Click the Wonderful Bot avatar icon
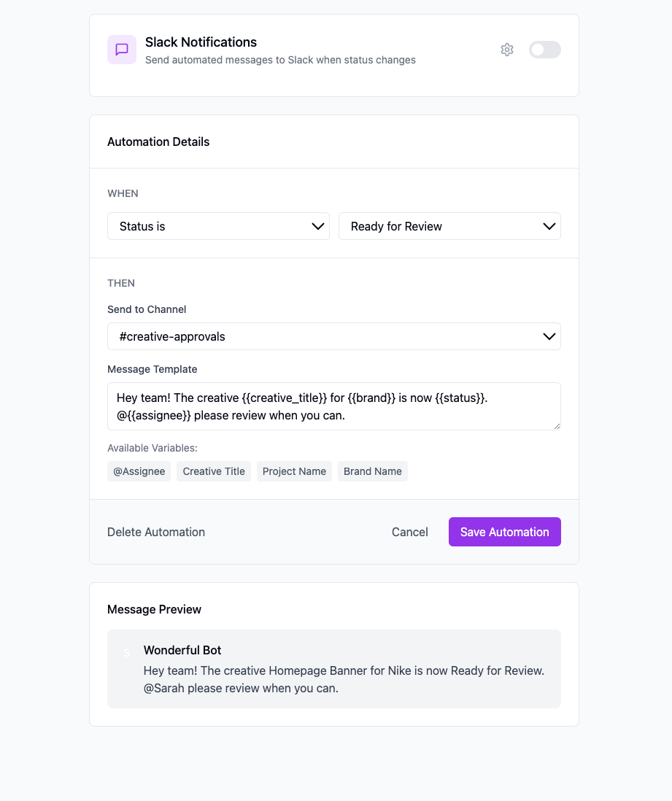672x801 pixels. tap(126, 653)
